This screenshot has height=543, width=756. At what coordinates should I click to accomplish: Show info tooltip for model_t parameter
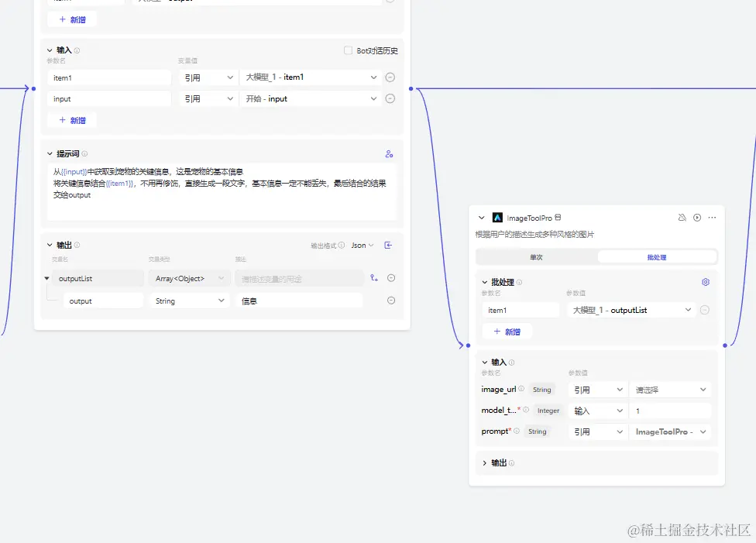[526, 410]
